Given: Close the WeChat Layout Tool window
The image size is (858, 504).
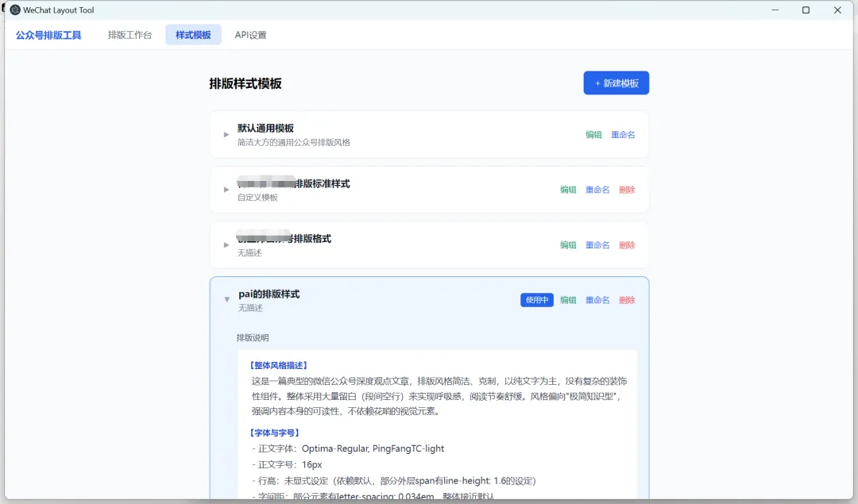Looking at the screenshot, I should [x=837, y=10].
